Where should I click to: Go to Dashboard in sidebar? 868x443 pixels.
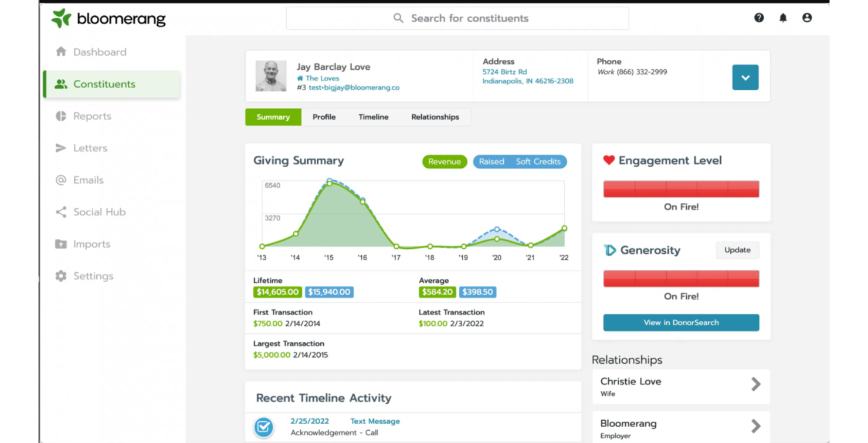click(100, 52)
